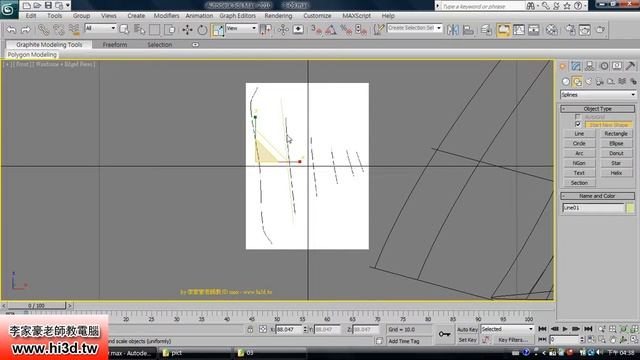Open the Modifiers menu

[x=166, y=16]
